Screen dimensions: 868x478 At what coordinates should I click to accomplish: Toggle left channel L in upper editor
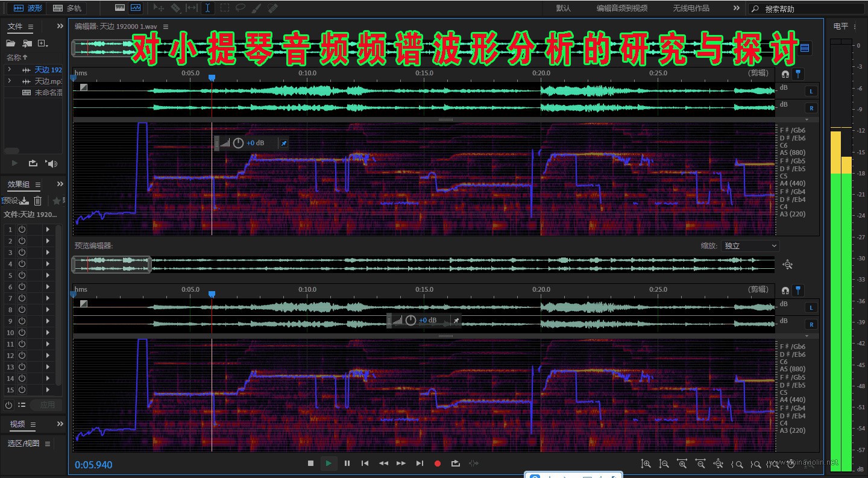pyautogui.click(x=811, y=91)
